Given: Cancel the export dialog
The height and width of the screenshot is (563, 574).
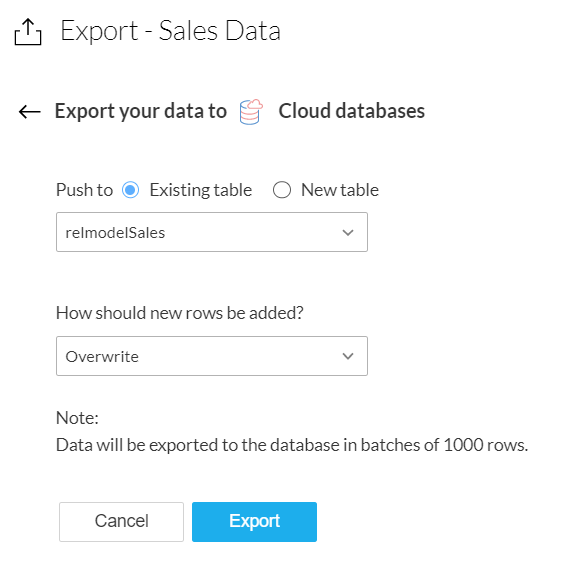Looking at the screenshot, I should (x=121, y=522).
